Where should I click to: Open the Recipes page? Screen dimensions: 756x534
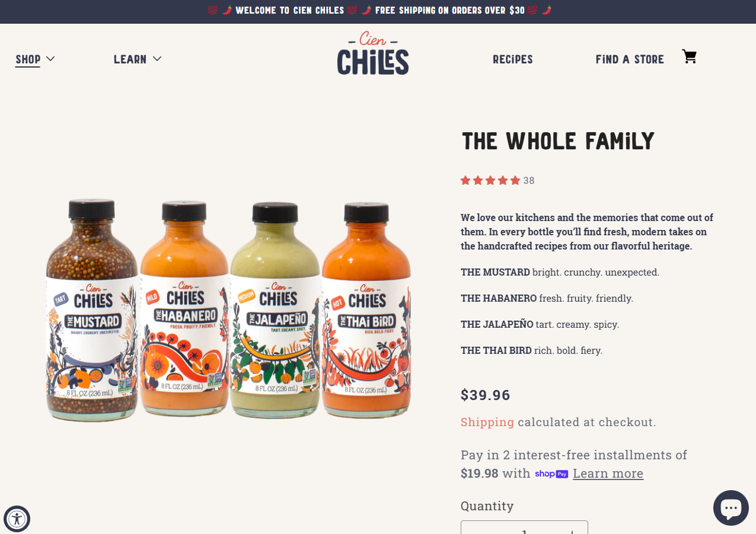pos(513,59)
